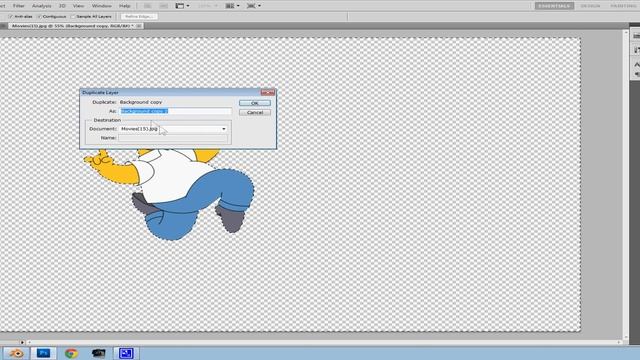Viewport: 640px width, 360px height.
Task: Click OK in the Duplicate Layer dialog
Action: pos(255,103)
